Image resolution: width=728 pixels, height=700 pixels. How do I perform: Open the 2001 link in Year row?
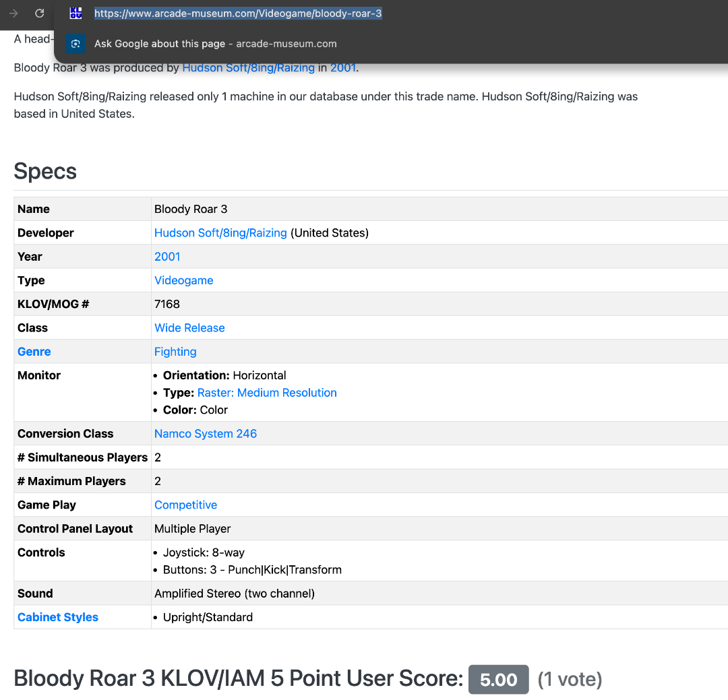[x=167, y=257]
